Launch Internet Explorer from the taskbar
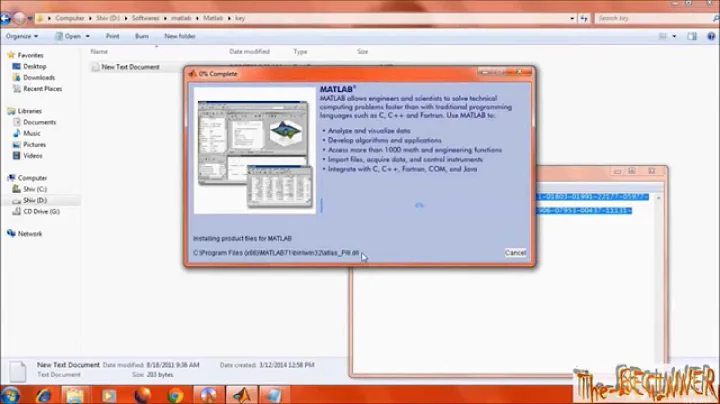This screenshot has width=720, height=404. [44, 395]
